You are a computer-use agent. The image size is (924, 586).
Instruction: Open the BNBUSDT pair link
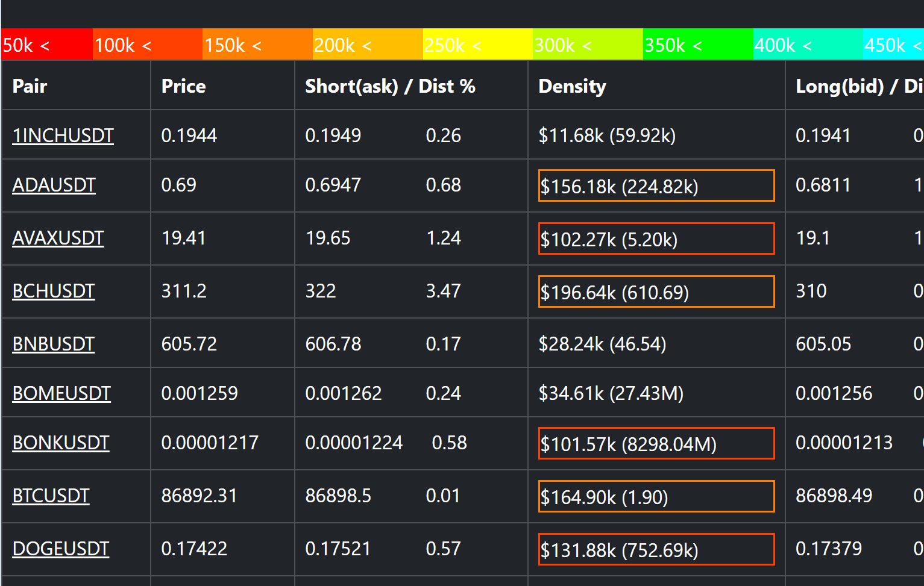53,344
